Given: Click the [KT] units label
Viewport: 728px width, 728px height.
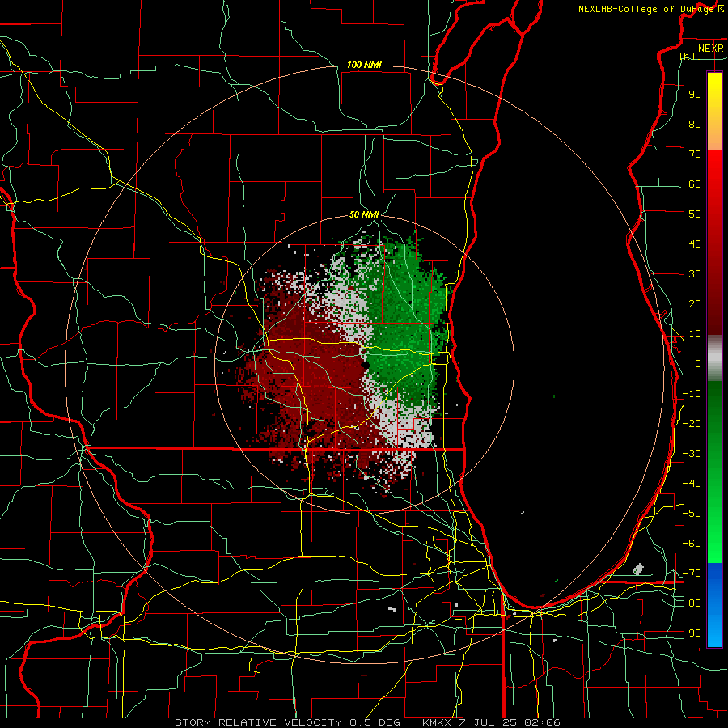Looking at the screenshot, I should coord(691,56).
